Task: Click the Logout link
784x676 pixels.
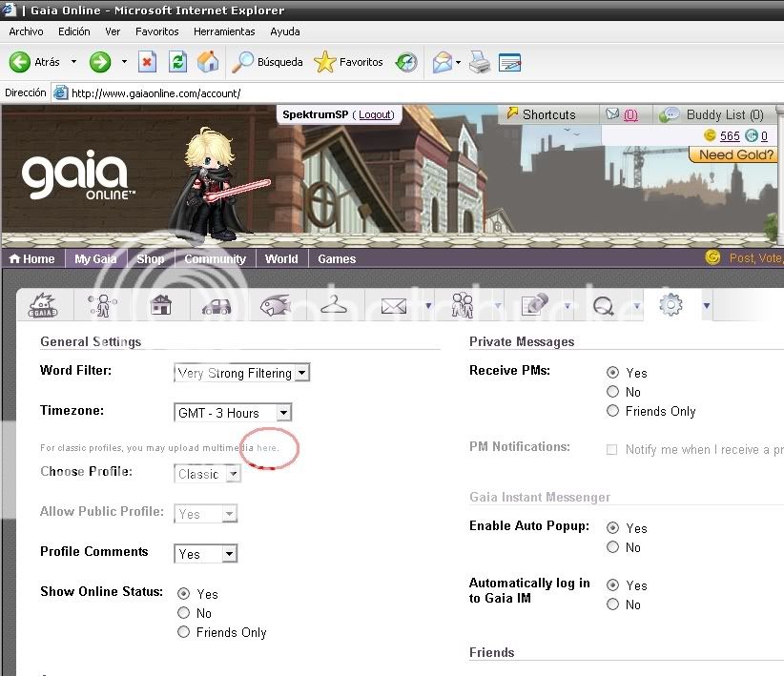Action: tap(375, 114)
